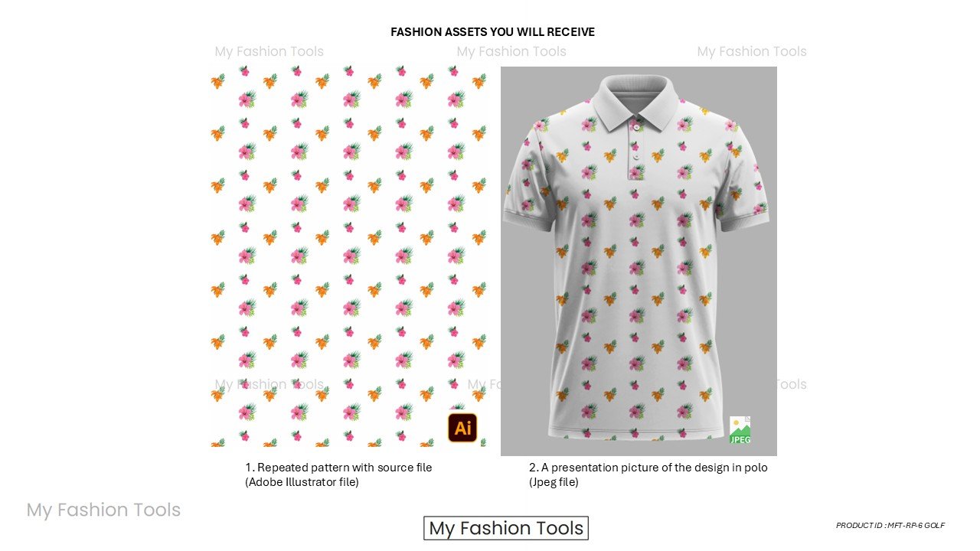Click the large grey My Fashion Tools text
The height and width of the screenshot is (551, 980).
pyautogui.click(x=103, y=510)
